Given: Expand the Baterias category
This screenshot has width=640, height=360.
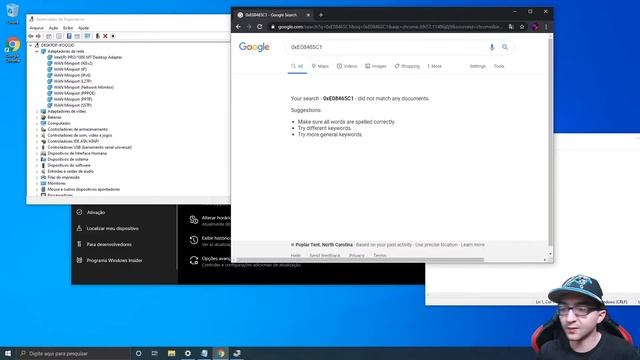Looking at the screenshot, I should 37,118.
